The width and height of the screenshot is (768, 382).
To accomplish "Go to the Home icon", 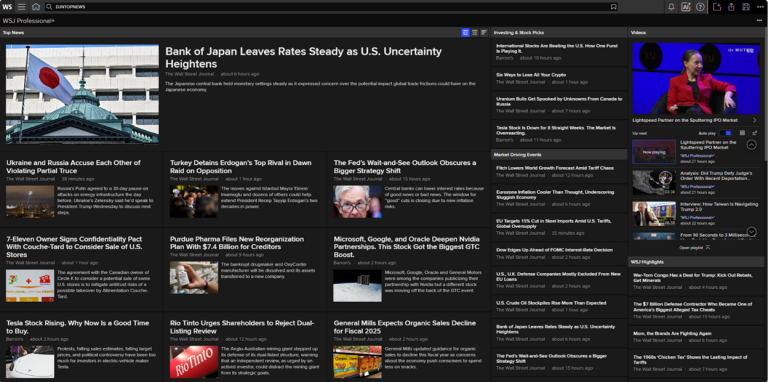I will click(x=36, y=7).
